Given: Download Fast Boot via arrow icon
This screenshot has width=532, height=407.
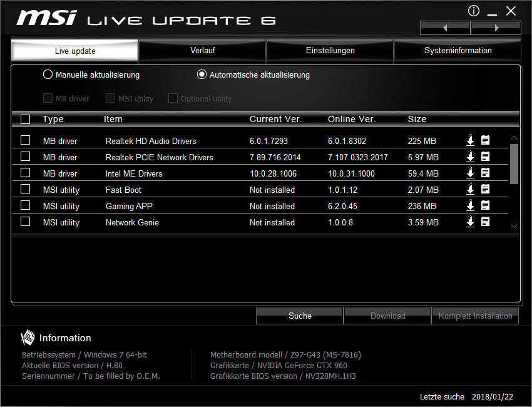Looking at the screenshot, I should (470, 189).
